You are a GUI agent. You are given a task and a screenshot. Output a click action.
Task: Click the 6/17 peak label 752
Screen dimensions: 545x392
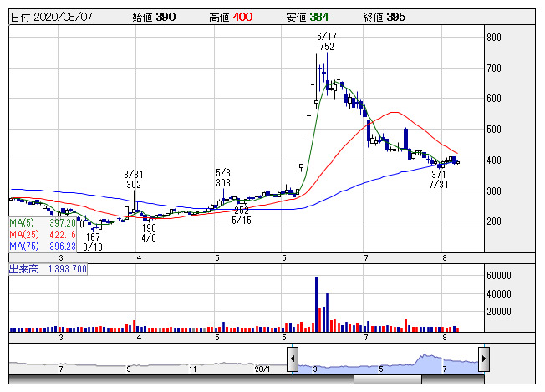tap(326, 48)
